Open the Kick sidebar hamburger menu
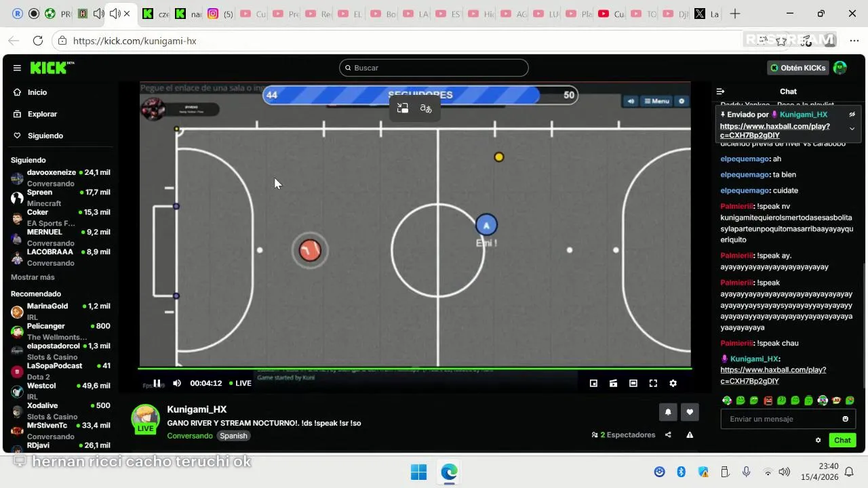 (x=17, y=68)
